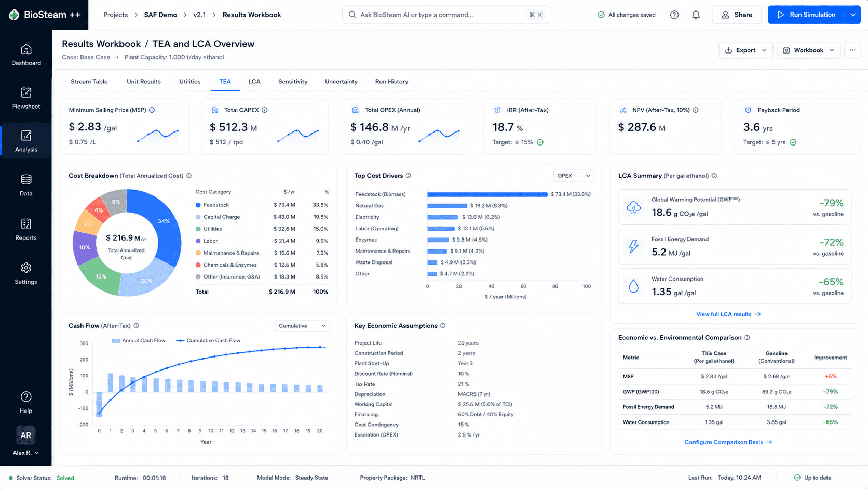Click the Global Warming Potential cloud icon

click(633, 207)
